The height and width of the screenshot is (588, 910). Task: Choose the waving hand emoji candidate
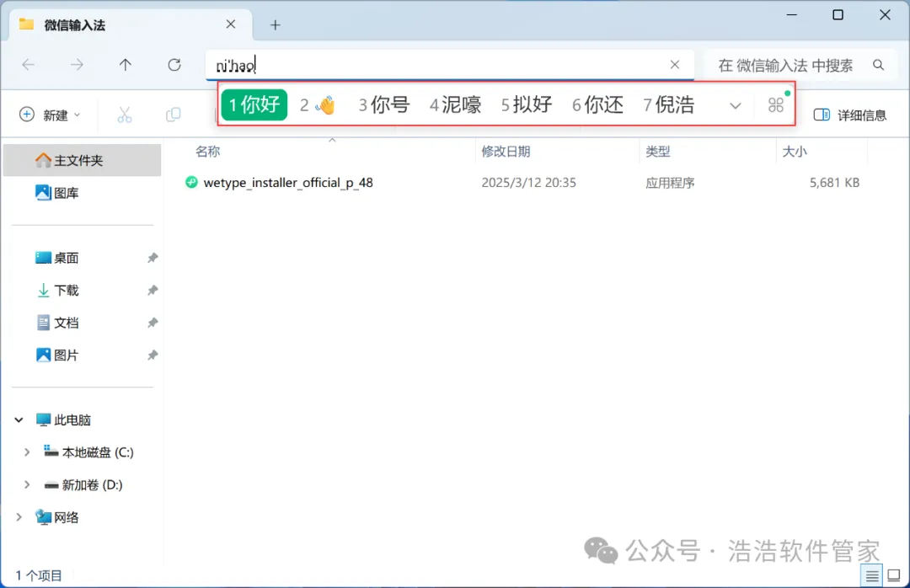pos(318,105)
